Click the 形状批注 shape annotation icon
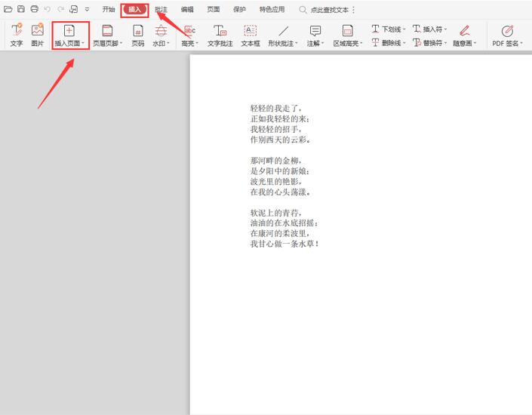 pyautogui.click(x=283, y=30)
